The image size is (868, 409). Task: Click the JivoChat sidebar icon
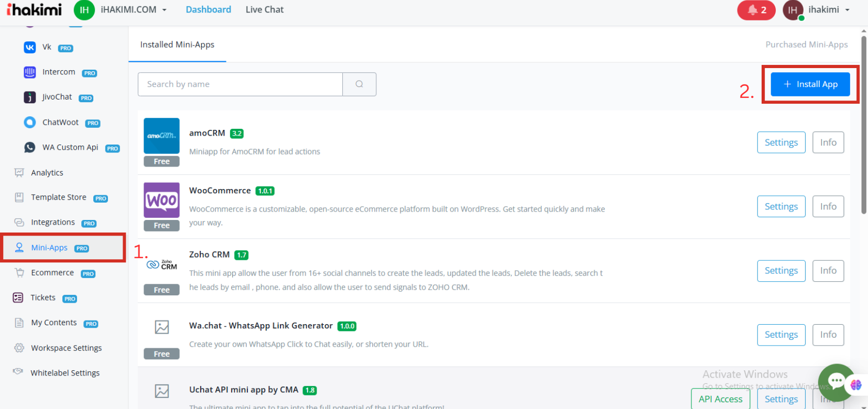click(30, 97)
